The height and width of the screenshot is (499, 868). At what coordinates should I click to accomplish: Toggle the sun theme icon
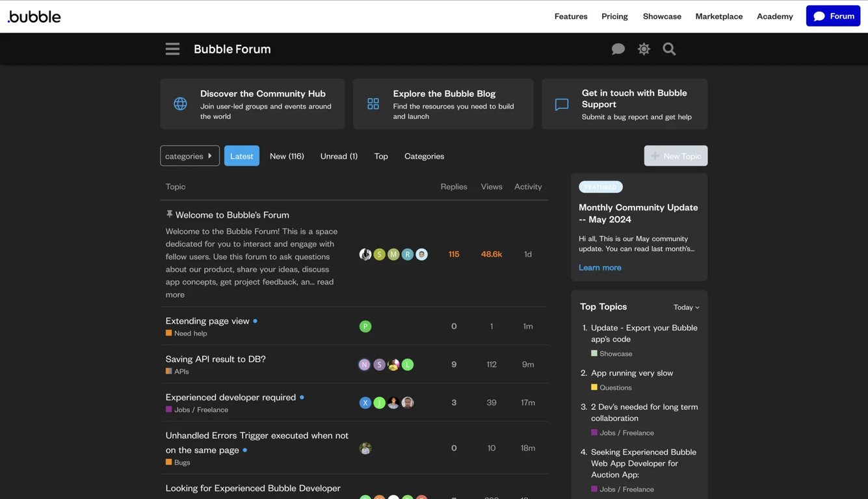644,49
